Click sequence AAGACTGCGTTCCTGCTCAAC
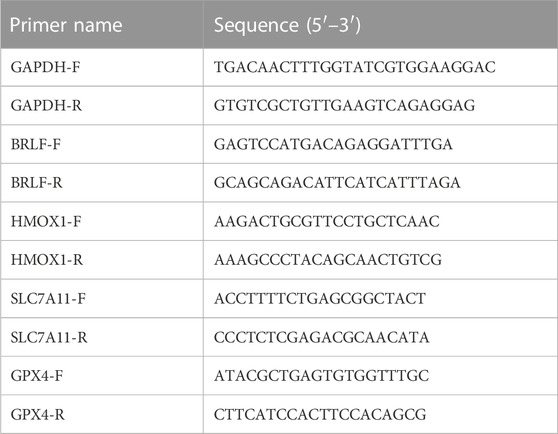Screen dimensions: 558x434 pos(327,221)
